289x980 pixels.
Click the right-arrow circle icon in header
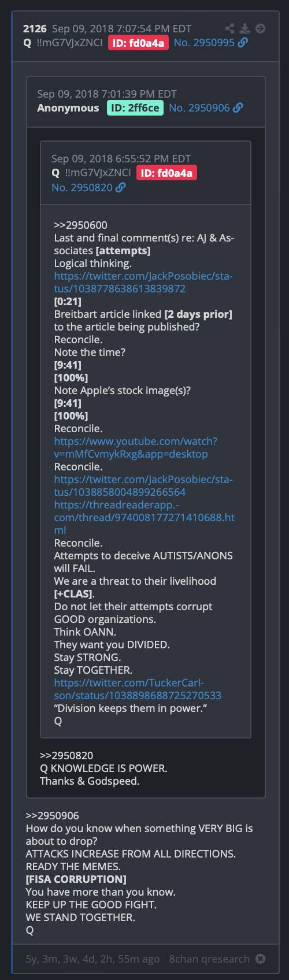[261, 28]
